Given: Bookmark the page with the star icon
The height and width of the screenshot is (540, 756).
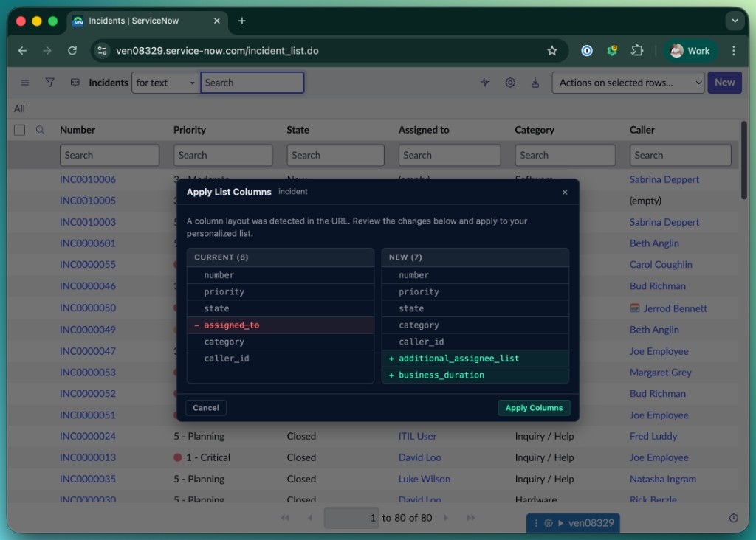Looking at the screenshot, I should [x=551, y=50].
